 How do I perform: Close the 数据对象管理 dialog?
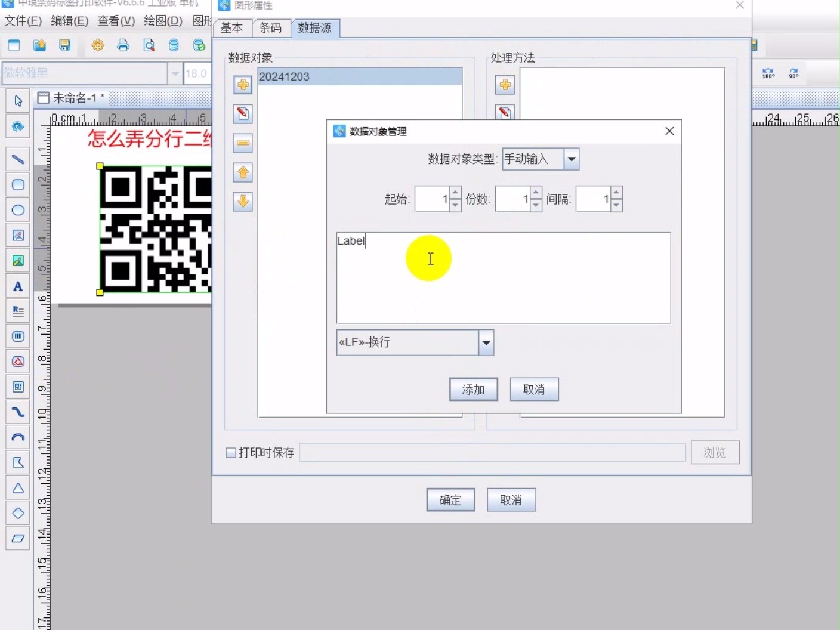pyautogui.click(x=669, y=131)
